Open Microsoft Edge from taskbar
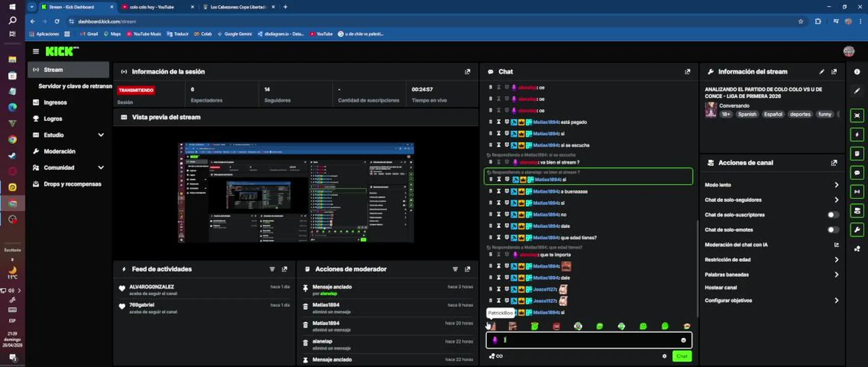 [x=12, y=107]
